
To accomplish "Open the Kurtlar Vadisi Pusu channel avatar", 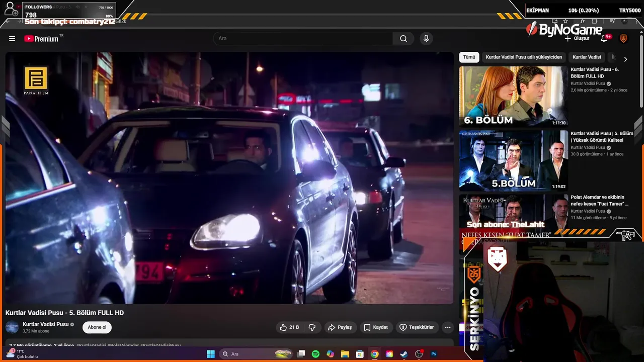I will (12, 327).
